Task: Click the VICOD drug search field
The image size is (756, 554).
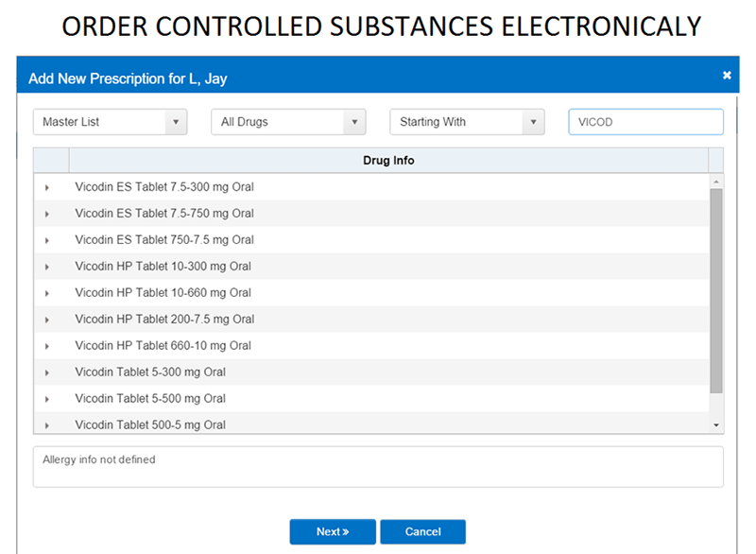Action: 645,121
